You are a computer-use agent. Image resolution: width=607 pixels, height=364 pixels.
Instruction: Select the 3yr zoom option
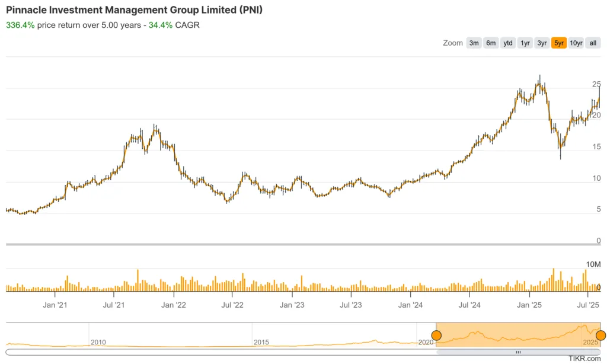[542, 43]
